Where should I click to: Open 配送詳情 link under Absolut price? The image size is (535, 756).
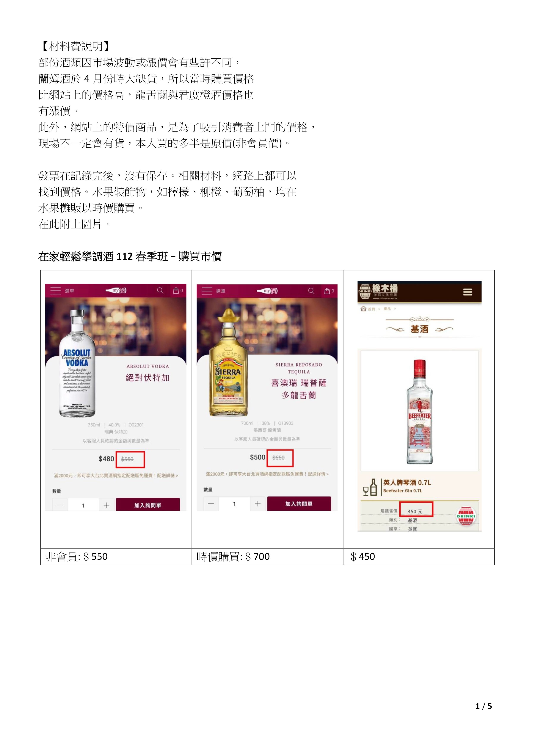[x=167, y=475]
